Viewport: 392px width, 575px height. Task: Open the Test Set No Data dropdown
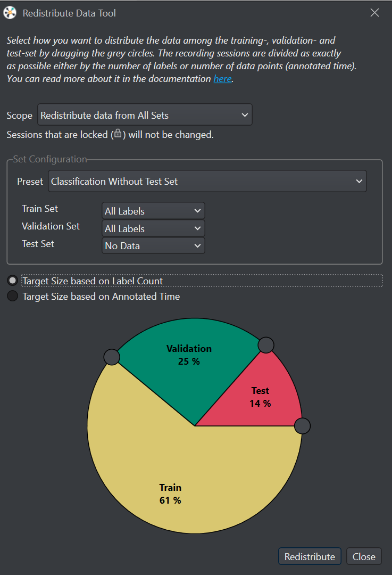tap(153, 245)
